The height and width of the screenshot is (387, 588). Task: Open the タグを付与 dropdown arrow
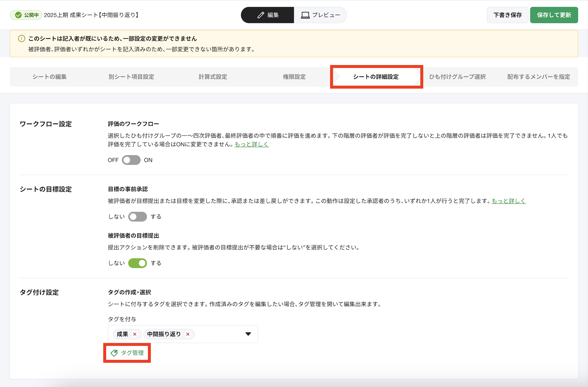pos(248,334)
